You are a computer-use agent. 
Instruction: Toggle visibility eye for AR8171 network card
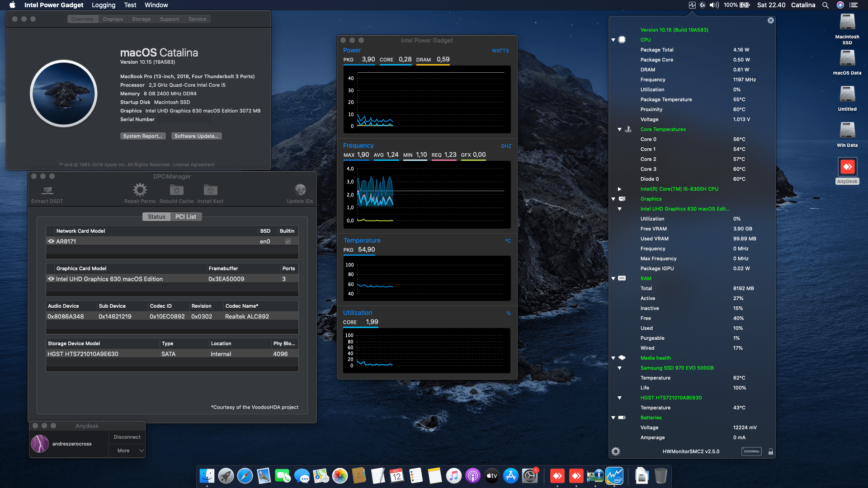(x=51, y=241)
